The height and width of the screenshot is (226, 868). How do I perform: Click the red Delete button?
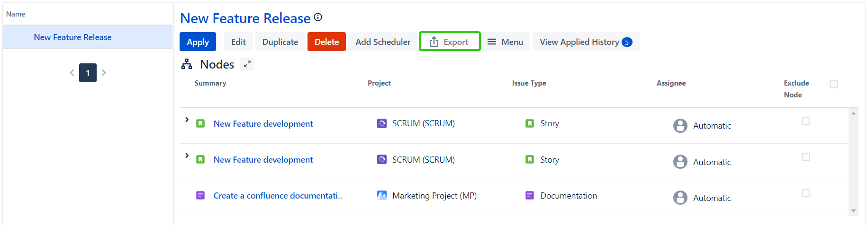click(326, 42)
